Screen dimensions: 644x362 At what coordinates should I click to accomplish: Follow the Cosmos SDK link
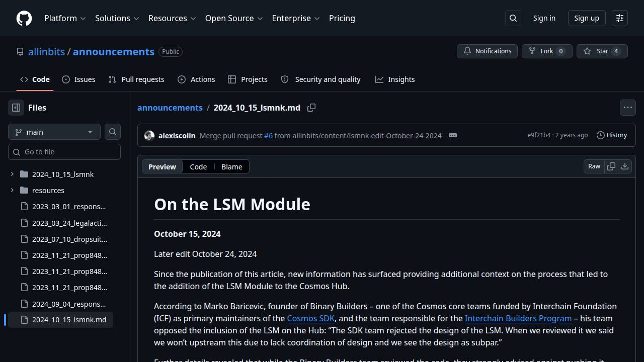(310, 318)
